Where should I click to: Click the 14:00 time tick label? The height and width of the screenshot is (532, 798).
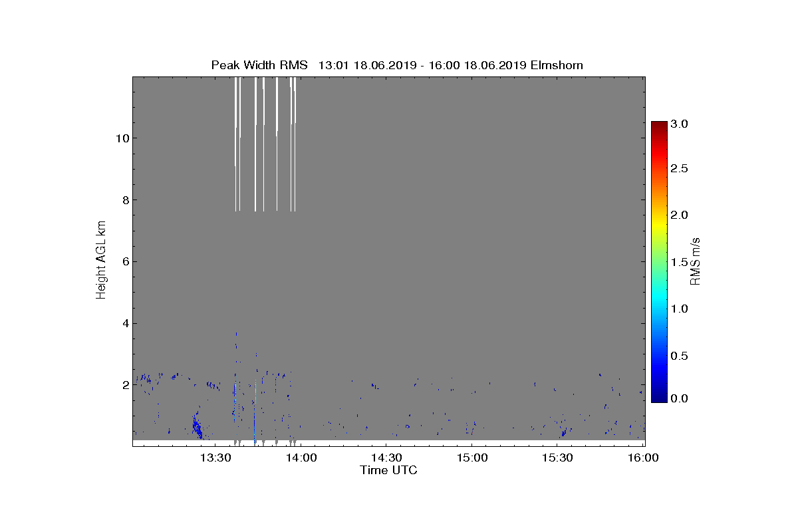click(x=301, y=458)
